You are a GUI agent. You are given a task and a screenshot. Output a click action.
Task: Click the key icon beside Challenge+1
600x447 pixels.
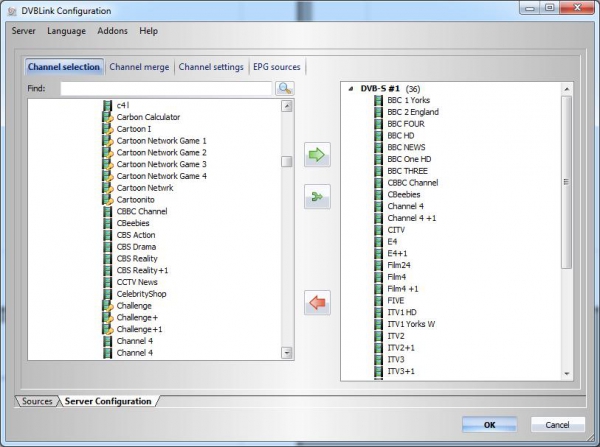pyautogui.click(x=108, y=329)
